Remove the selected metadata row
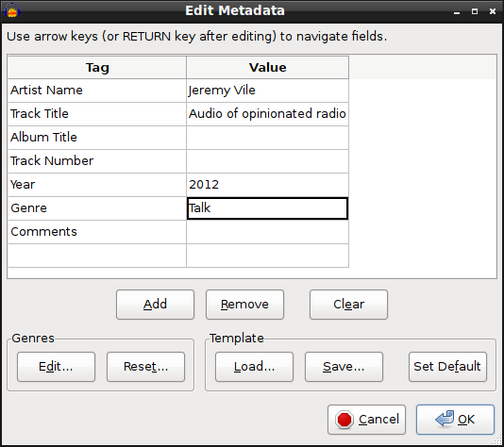 (x=245, y=305)
